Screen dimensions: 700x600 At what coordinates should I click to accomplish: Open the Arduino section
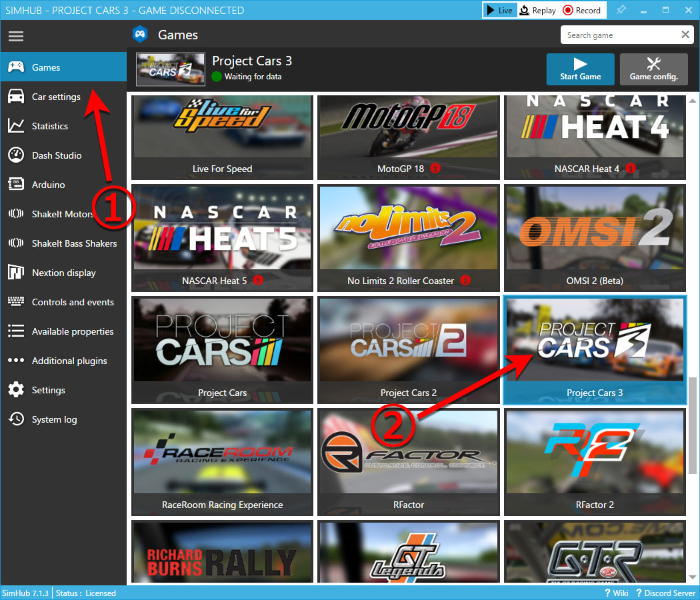point(48,185)
